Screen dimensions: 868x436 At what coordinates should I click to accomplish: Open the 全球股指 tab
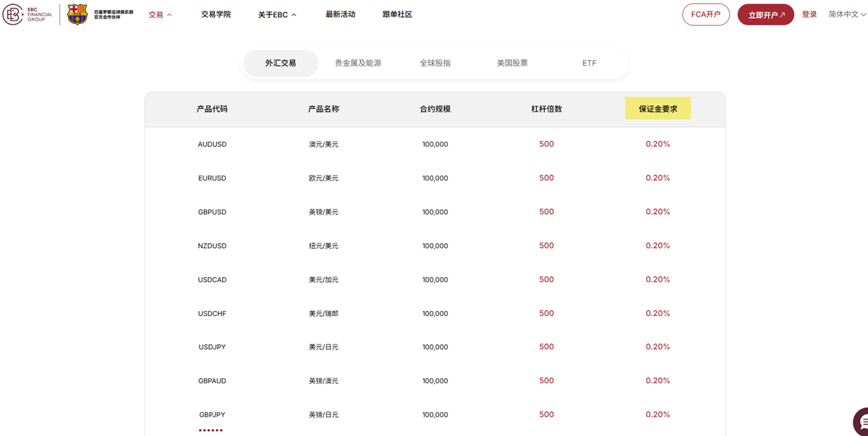pos(435,63)
